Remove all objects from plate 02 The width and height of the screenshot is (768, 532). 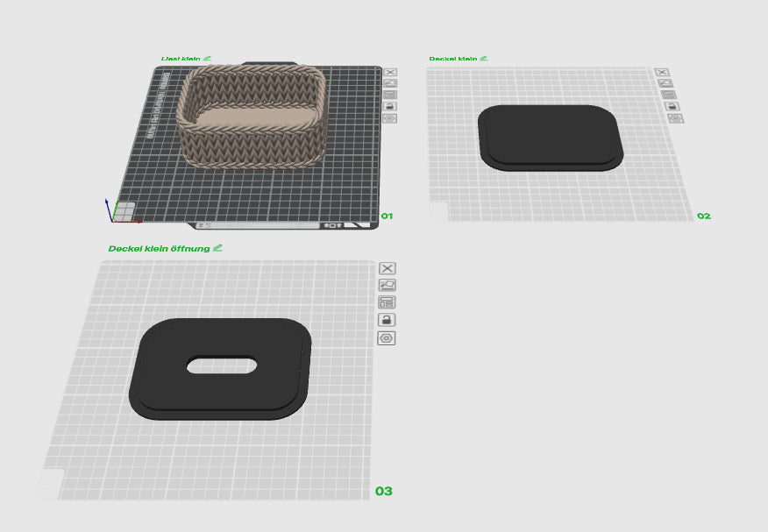[x=662, y=72]
